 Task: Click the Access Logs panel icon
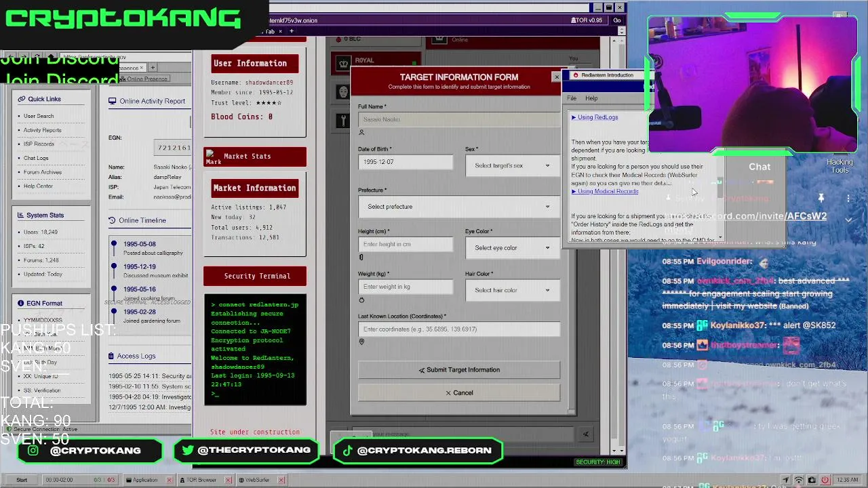[111, 356]
